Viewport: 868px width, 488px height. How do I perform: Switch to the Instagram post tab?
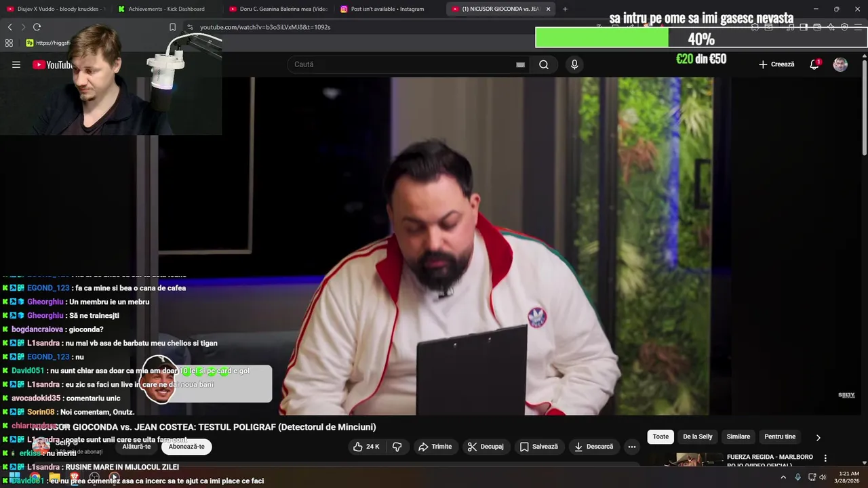coord(388,9)
